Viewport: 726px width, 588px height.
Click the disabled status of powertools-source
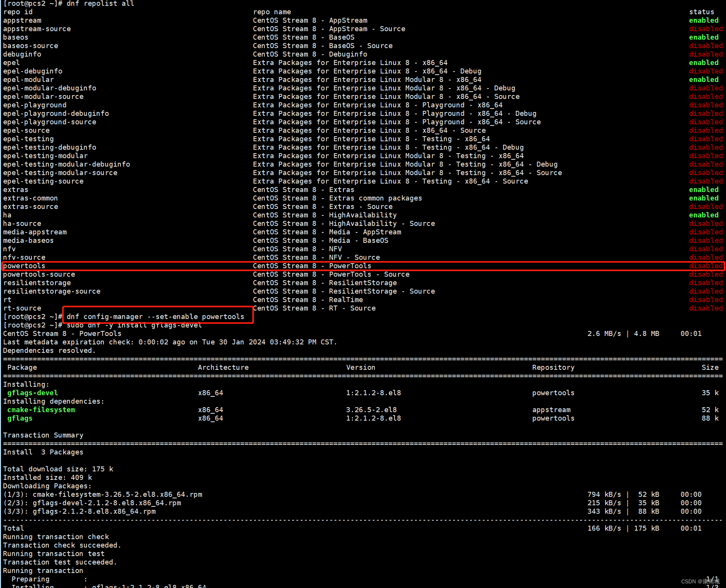pyautogui.click(x=706, y=274)
